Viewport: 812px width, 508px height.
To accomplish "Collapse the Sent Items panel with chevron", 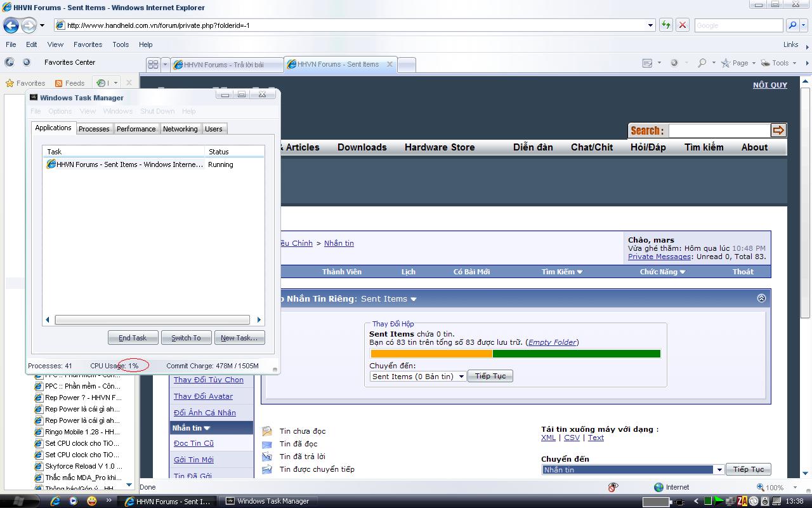I will tap(761, 298).
